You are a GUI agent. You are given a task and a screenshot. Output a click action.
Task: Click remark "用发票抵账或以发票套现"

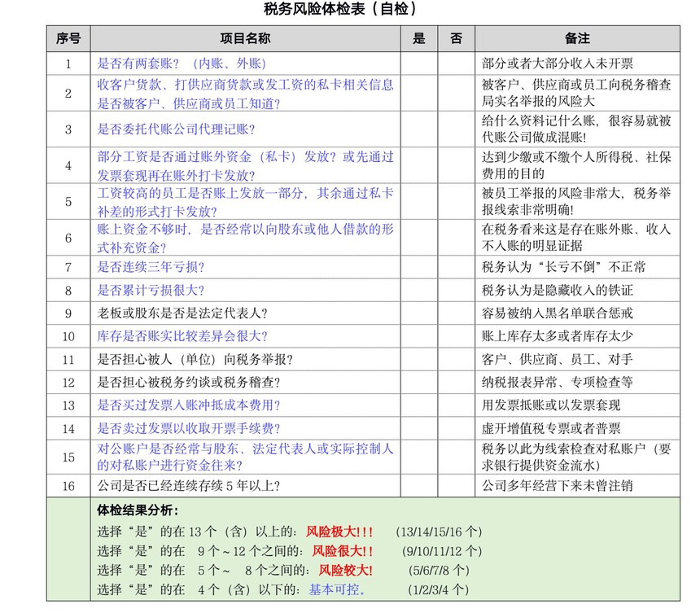551,405
